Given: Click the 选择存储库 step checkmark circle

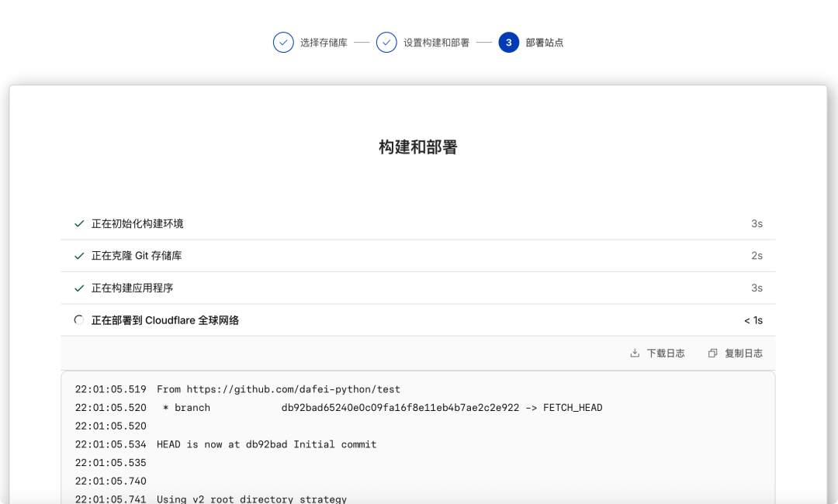Looking at the screenshot, I should click(283, 43).
